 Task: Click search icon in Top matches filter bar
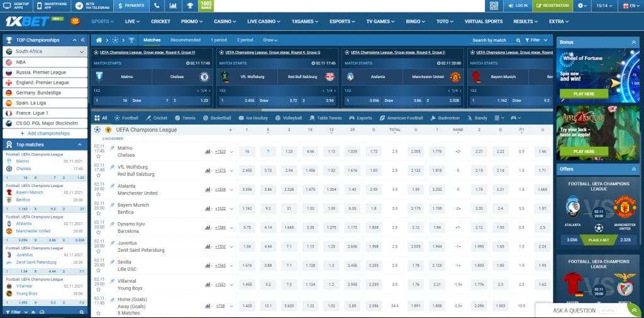(x=82, y=312)
